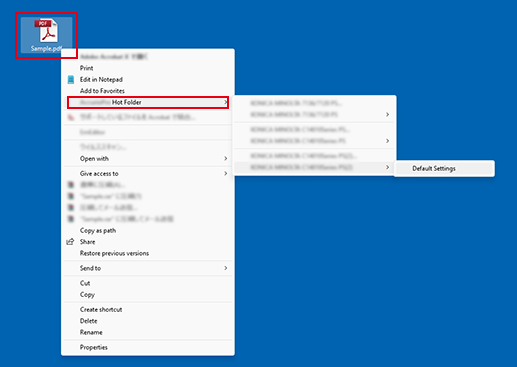Choose Create shortcut
Viewport: 517px width, 367px height.
[x=148, y=309]
